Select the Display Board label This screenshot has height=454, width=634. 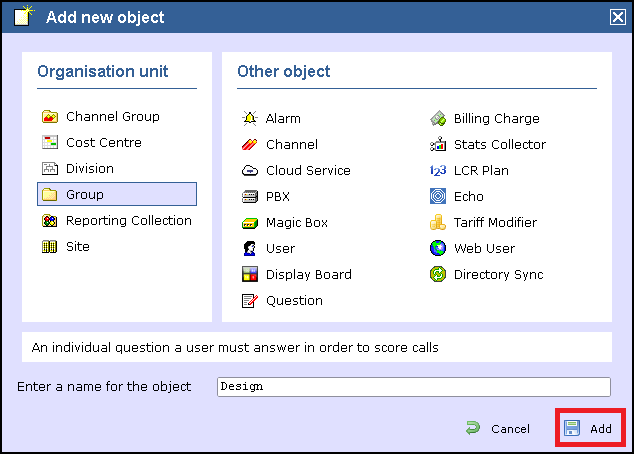coord(309,275)
